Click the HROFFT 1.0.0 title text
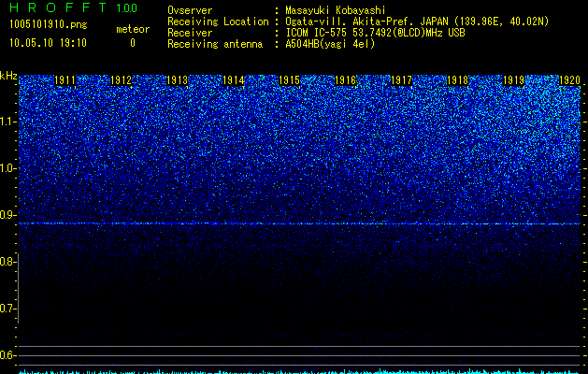Screen dimensions: 588x374 click(73, 7)
